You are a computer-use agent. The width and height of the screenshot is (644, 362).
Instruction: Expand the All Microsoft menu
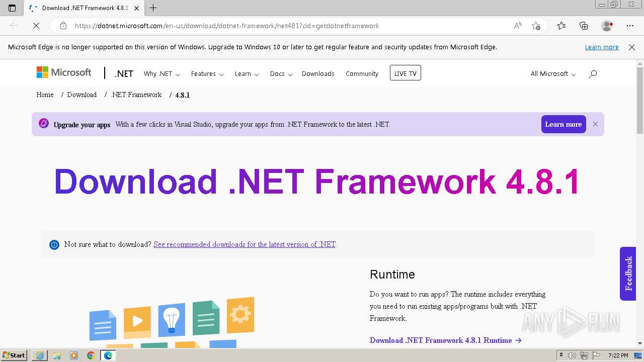coord(553,73)
